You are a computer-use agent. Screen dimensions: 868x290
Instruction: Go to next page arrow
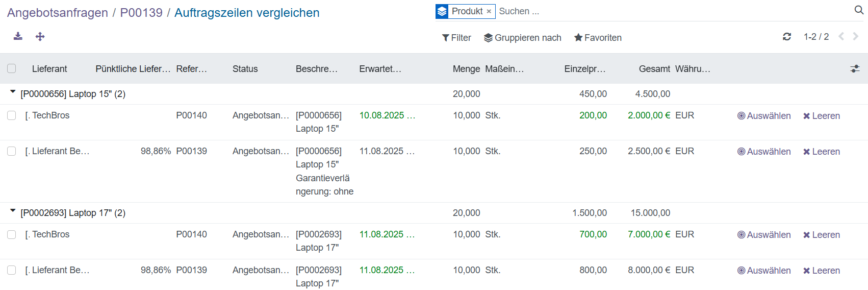pyautogui.click(x=856, y=36)
